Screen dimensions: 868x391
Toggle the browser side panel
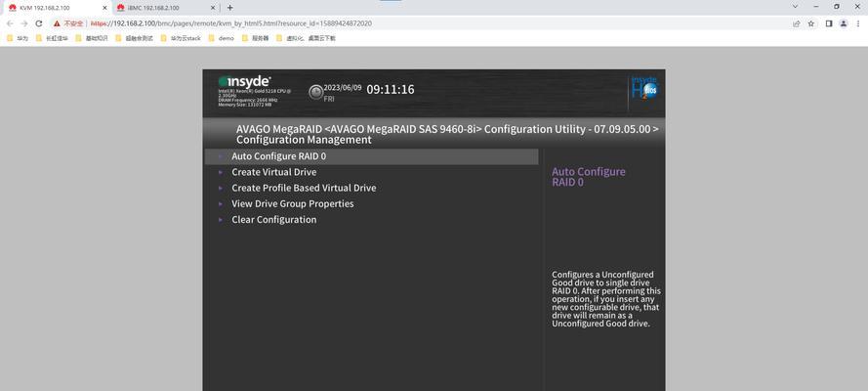829,23
